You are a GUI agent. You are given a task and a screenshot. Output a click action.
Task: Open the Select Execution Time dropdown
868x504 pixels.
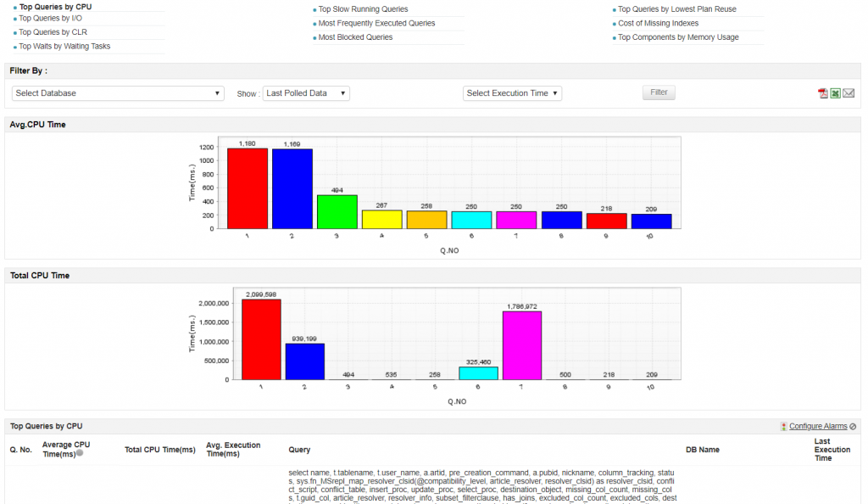pos(512,93)
